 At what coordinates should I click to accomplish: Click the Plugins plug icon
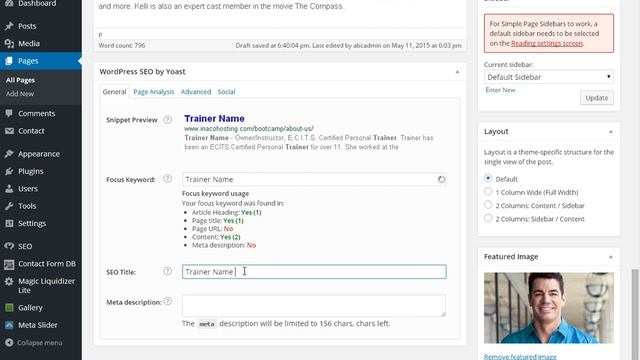pyautogui.click(x=9, y=171)
